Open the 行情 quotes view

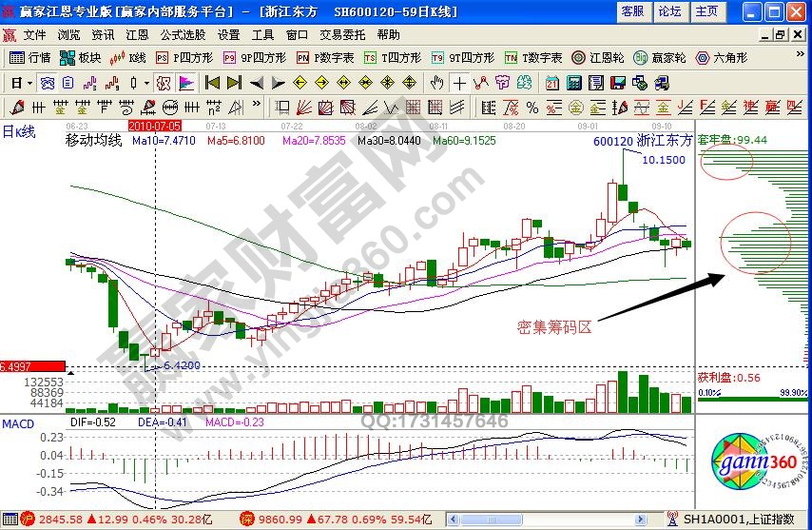tap(30, 57)
